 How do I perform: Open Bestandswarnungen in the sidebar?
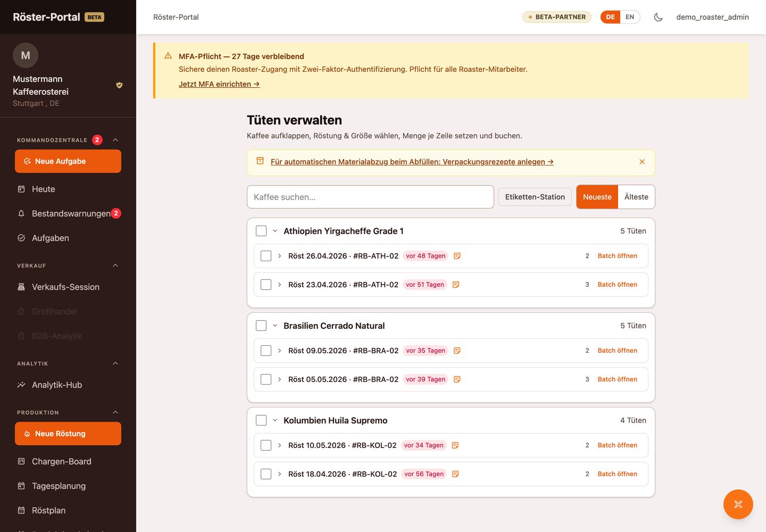pos(68,213)
